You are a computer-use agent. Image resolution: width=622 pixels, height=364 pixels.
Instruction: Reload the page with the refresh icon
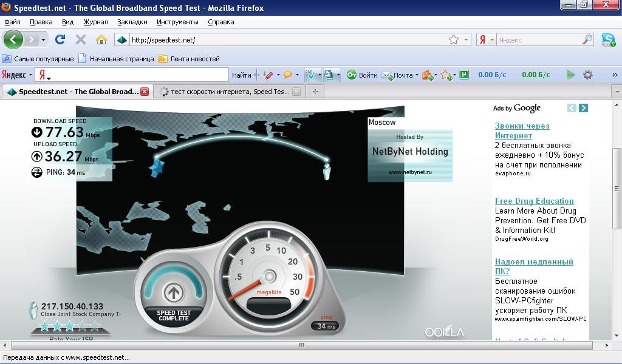[x=60, y=40]
